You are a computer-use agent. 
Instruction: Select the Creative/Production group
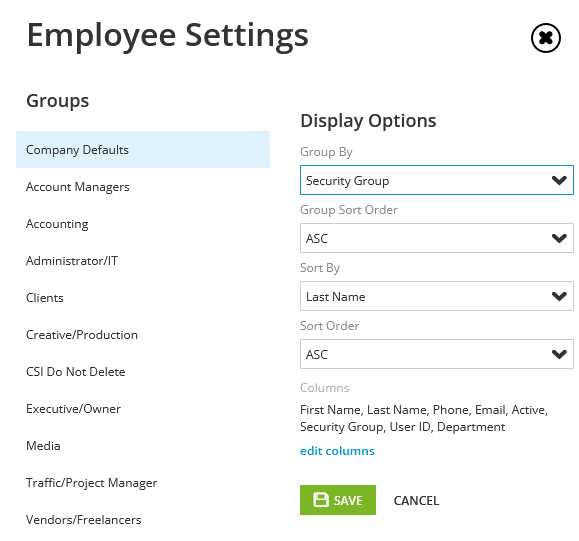[143, 335]
